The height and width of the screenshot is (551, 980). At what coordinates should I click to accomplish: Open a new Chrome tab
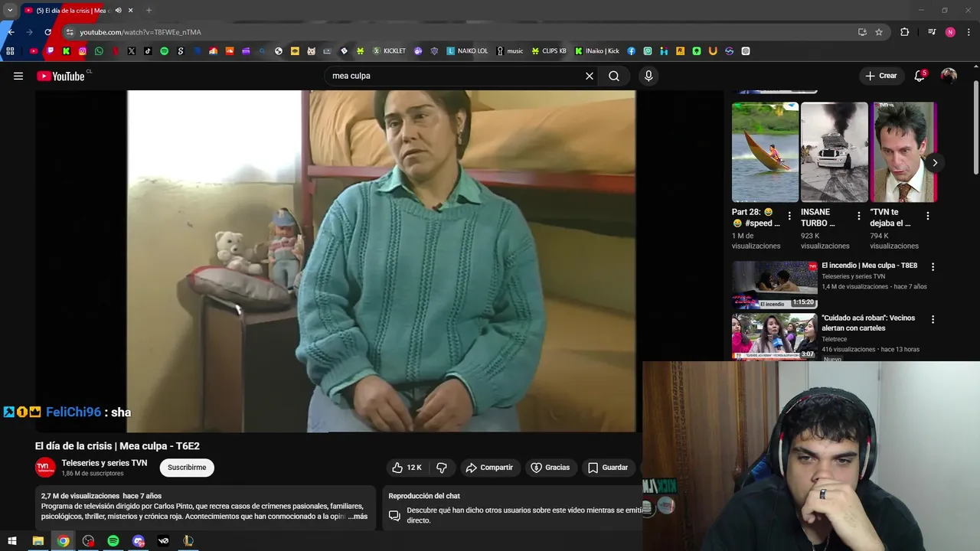coord(149,11)
